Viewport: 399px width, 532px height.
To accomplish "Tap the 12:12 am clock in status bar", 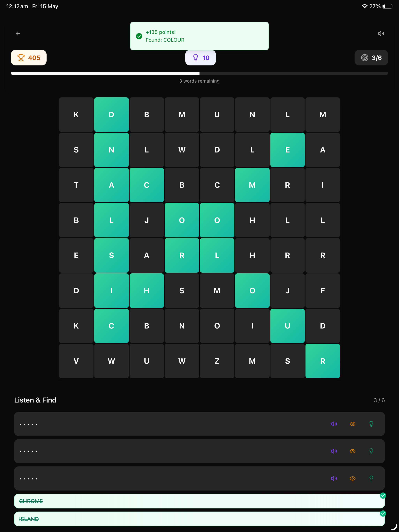I will 17,6.
